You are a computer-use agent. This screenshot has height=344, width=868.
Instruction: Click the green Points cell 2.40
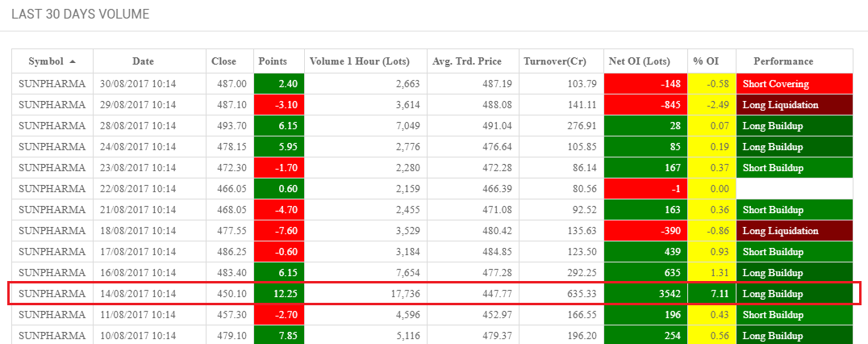pyautogui.click(x=279, y=84)
